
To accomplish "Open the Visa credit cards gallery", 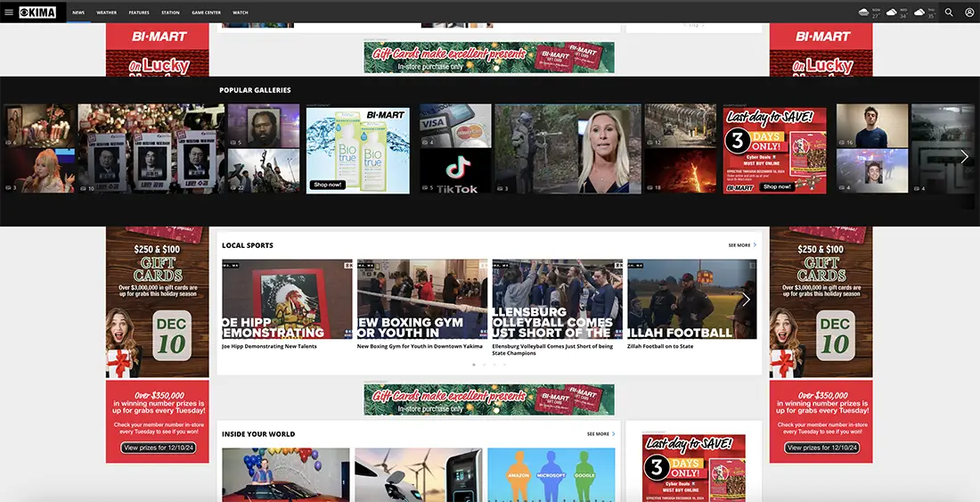I will click(x=455, y=126).
